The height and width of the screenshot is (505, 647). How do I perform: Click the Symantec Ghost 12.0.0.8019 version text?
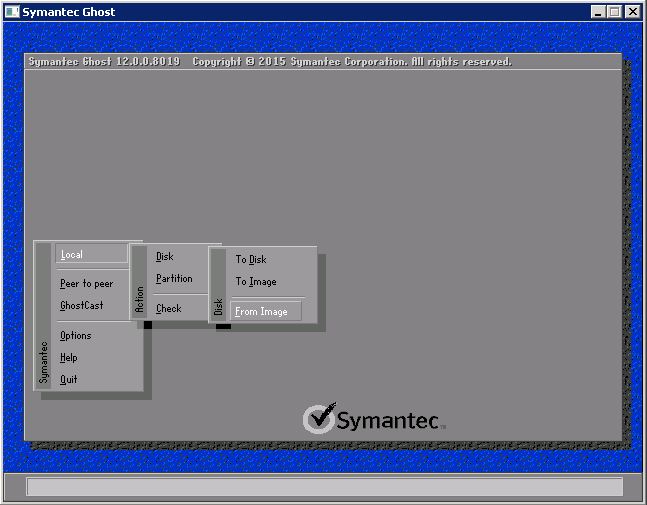pyautogui.click(x=104, y=61)
